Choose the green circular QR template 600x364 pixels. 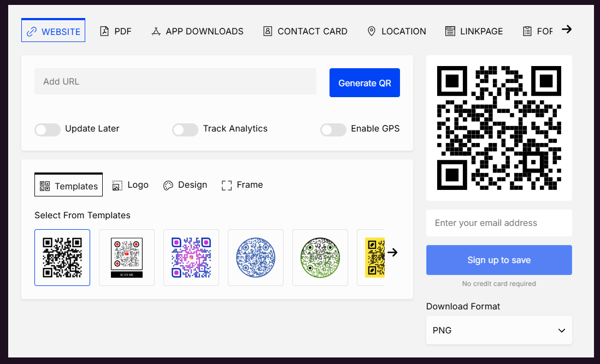pyautogui.click(x=320, y=258)
